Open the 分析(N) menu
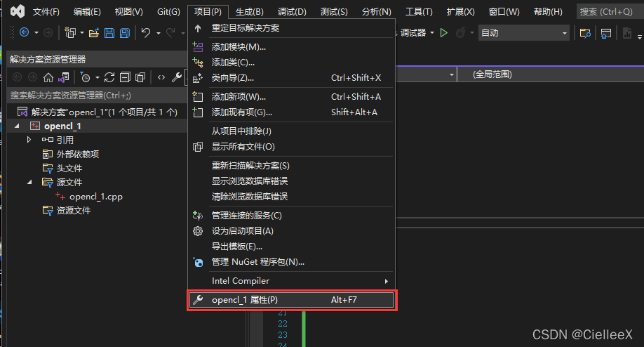The height and width of the screenshot is (347, 644). pyautogui.click(x=376, y=12)
